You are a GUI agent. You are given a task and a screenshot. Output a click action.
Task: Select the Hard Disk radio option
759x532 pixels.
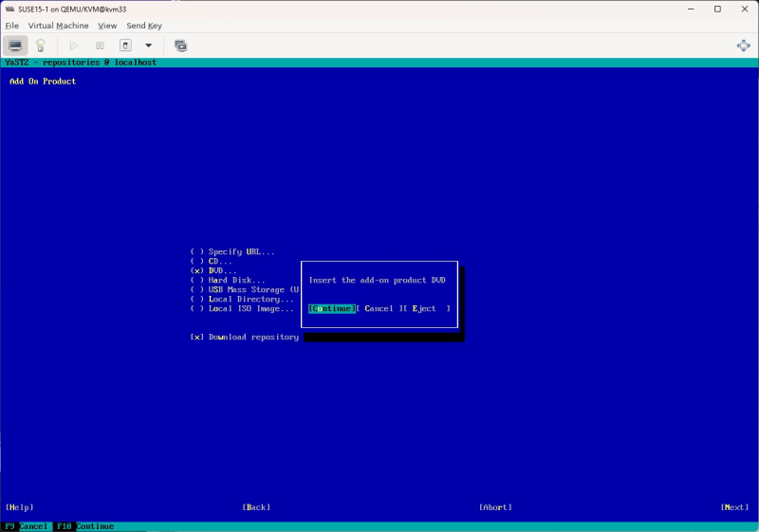coord(228,280)
